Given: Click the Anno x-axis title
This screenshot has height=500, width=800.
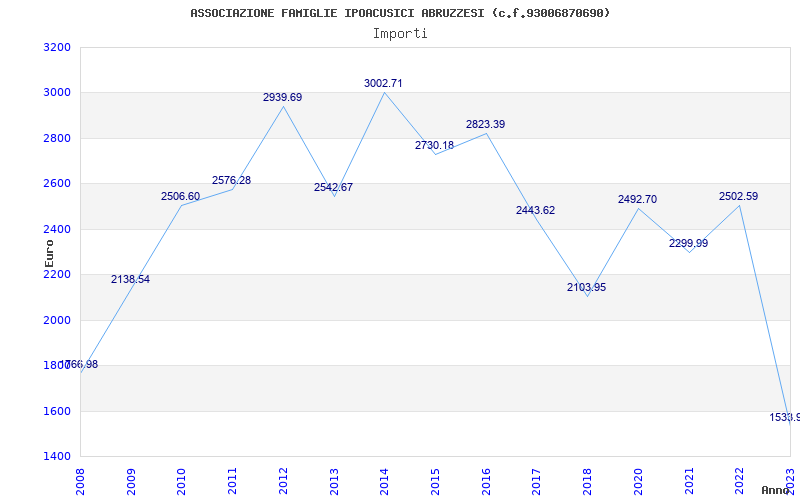Looking at the screenshot, I should [776, 490].
